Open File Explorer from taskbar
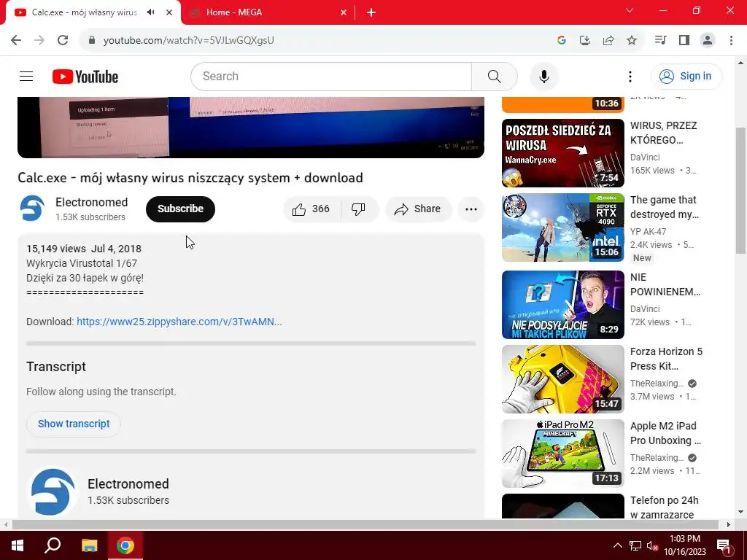The height and width of the screenshot is (560, 747). (89, 545)
